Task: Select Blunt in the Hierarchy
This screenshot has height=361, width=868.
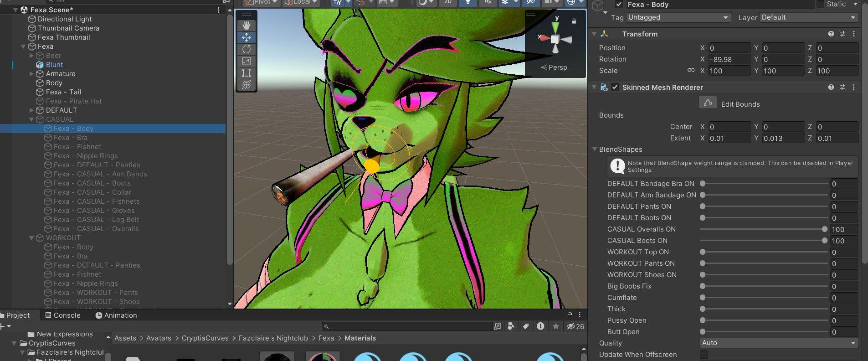Action: pos(54,65)
